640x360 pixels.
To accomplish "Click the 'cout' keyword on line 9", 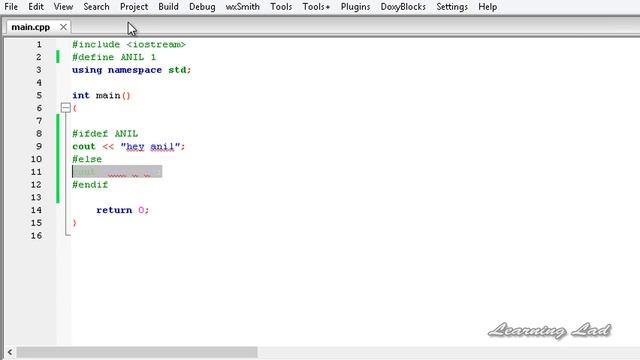I will [84, 147].
